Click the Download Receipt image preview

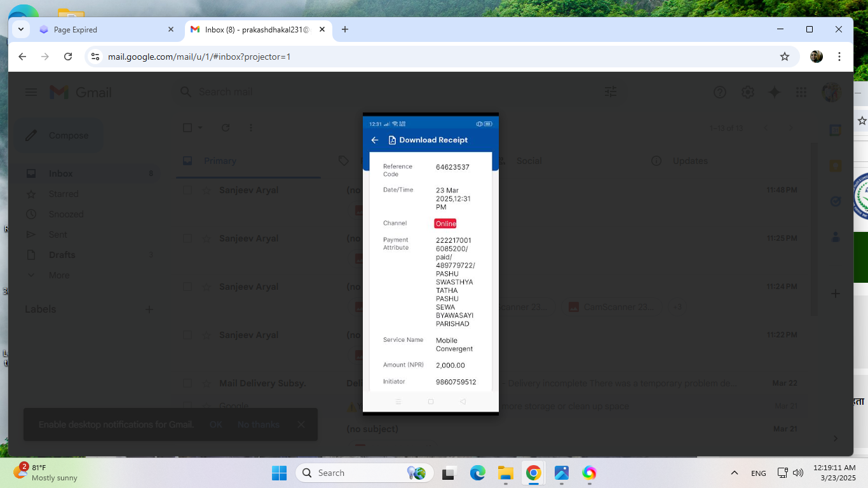(431, 264)
